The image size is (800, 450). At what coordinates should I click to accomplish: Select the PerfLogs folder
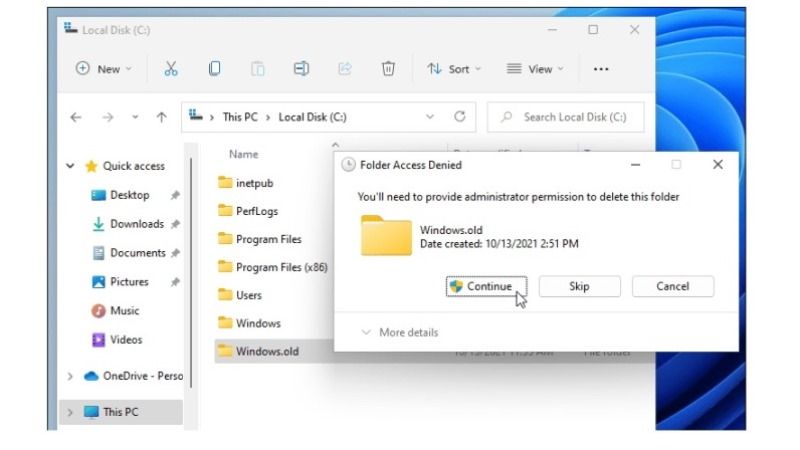coord(248,211)
